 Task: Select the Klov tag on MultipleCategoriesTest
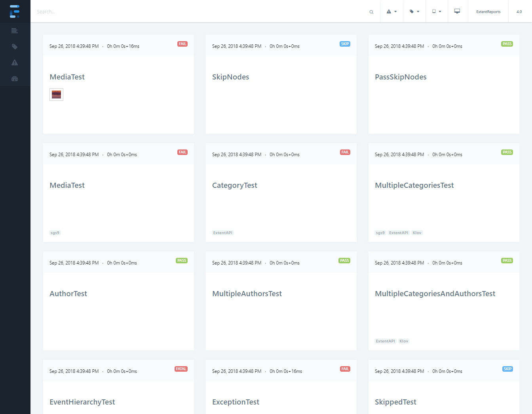[417, 233]
